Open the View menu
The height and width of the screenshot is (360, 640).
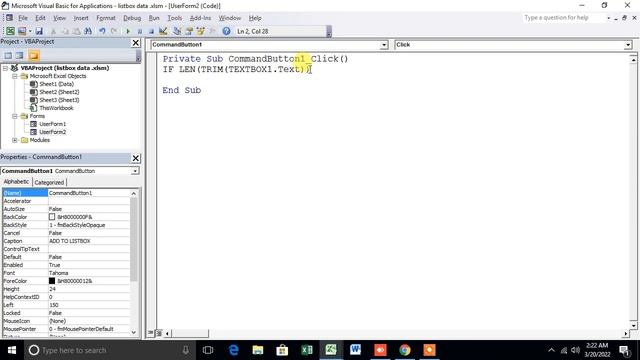click(59, 18)
